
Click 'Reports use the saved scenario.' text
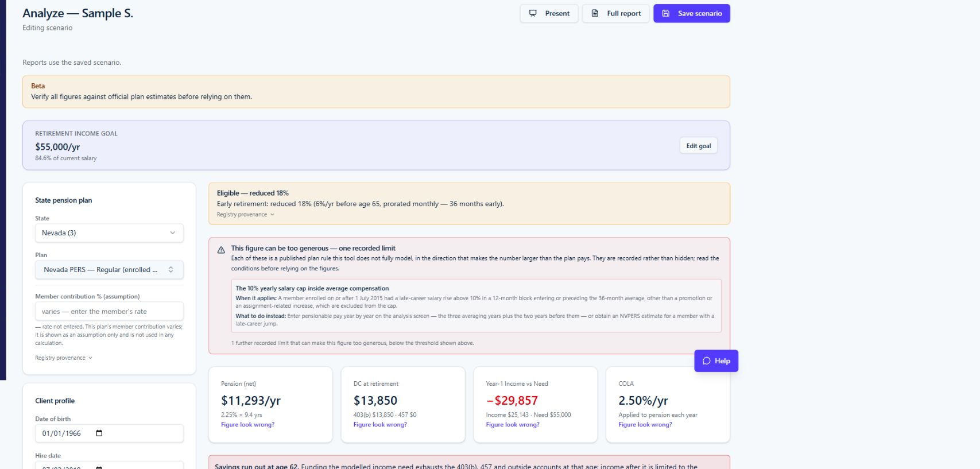click(x=72, y=63)
